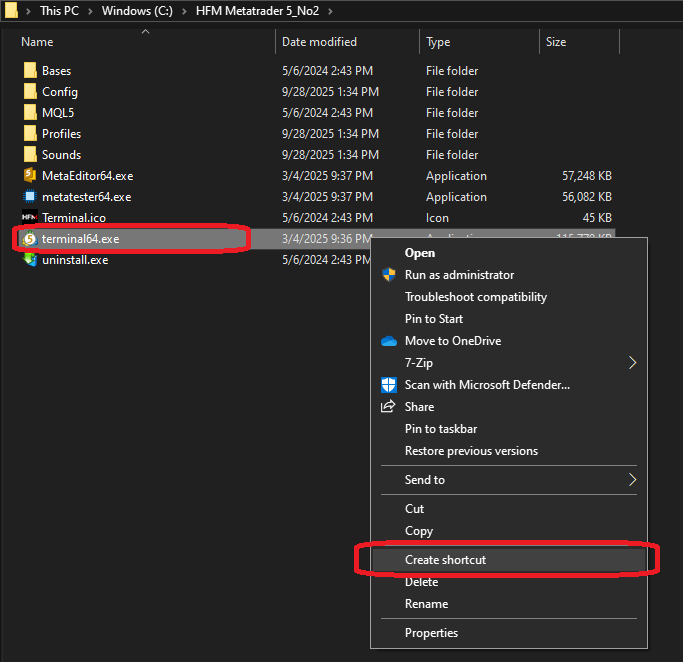Click the Bases folder icon

tap(29, 71)
